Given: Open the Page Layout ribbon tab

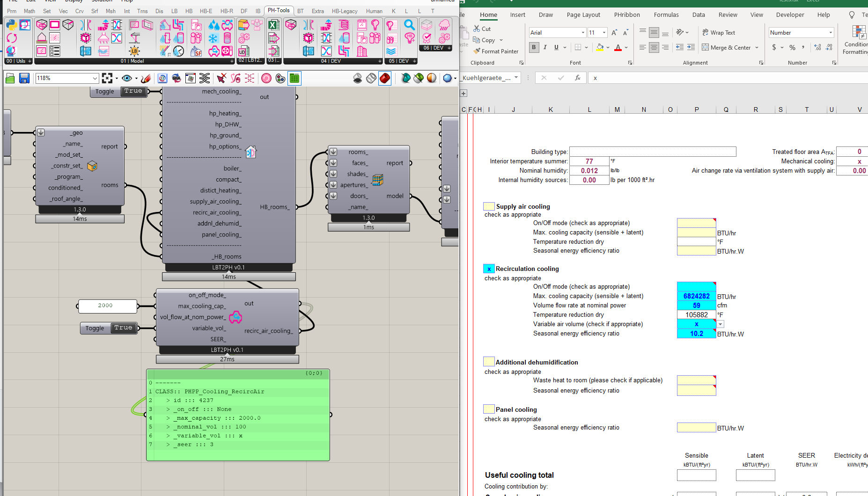Looking at the screenshot, I should [x=583, y=15].
